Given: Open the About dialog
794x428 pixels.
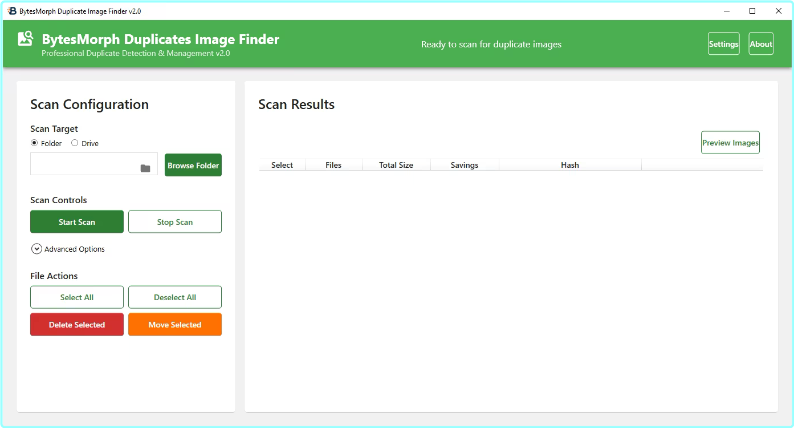Looking at the screenshot, I should (760, 44).
